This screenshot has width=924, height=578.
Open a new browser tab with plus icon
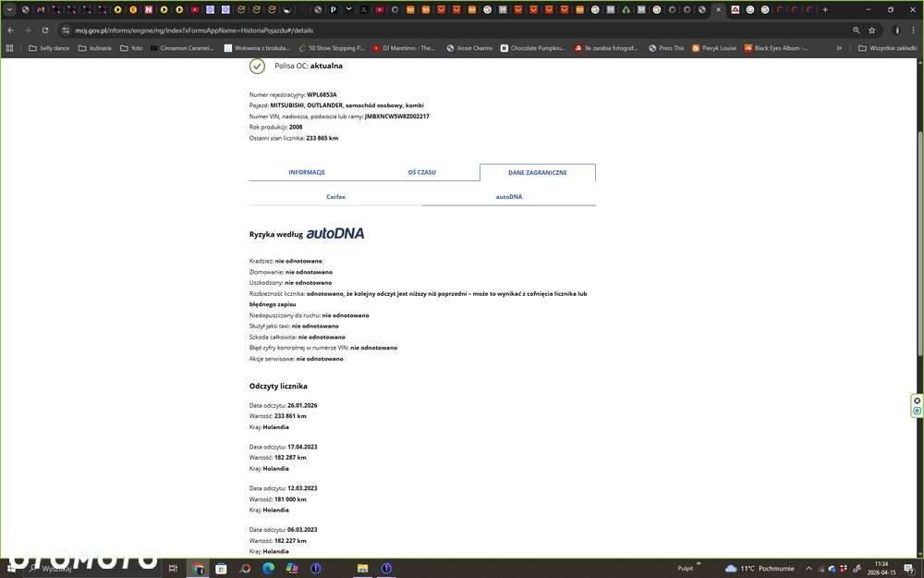click(x=825, y=9)
